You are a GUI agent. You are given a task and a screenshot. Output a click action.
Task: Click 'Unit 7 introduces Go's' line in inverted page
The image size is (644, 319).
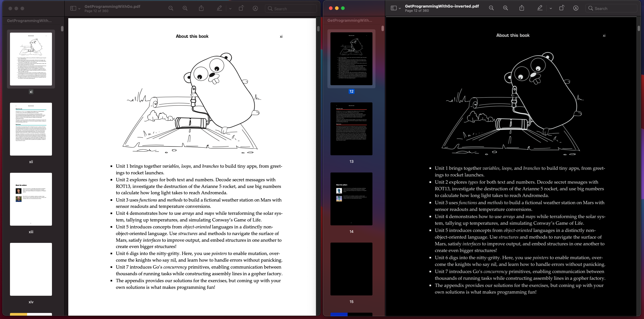tap(520, 272)
